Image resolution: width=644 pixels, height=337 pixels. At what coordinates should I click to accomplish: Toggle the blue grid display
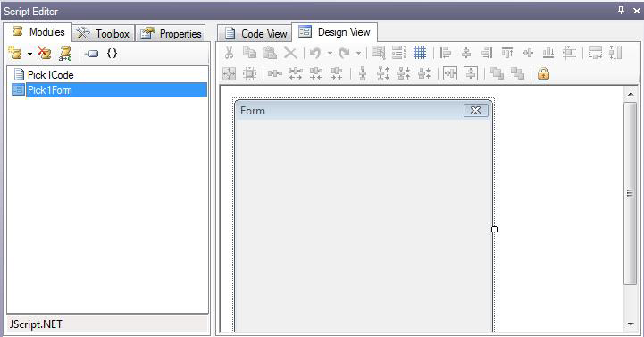pyautogui.click(x=420, y=53)
